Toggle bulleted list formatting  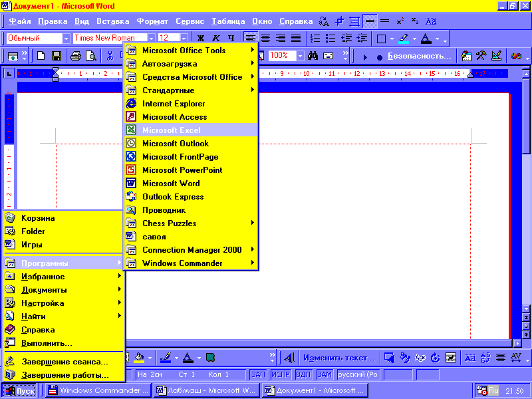tap(331, 39)
